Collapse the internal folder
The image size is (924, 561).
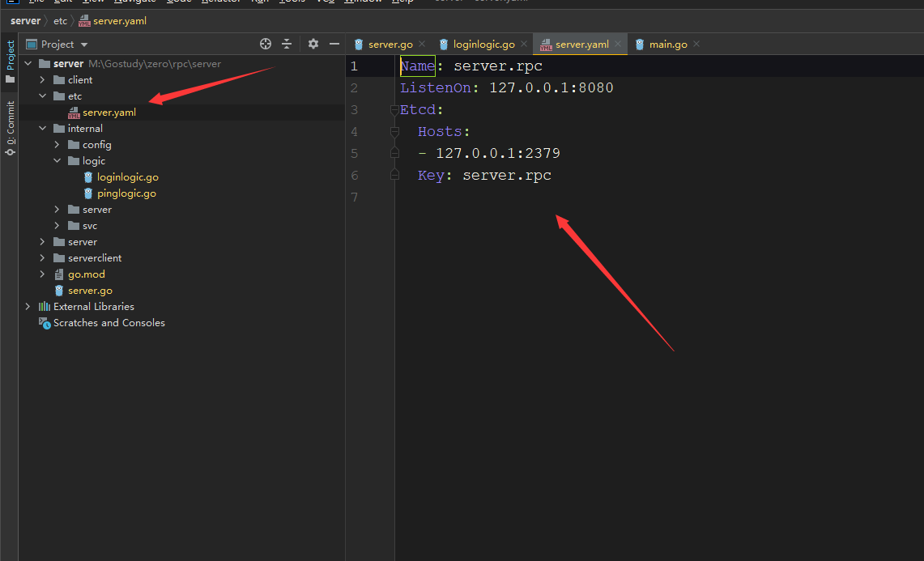pyautogui.click(x=42, y=129)
